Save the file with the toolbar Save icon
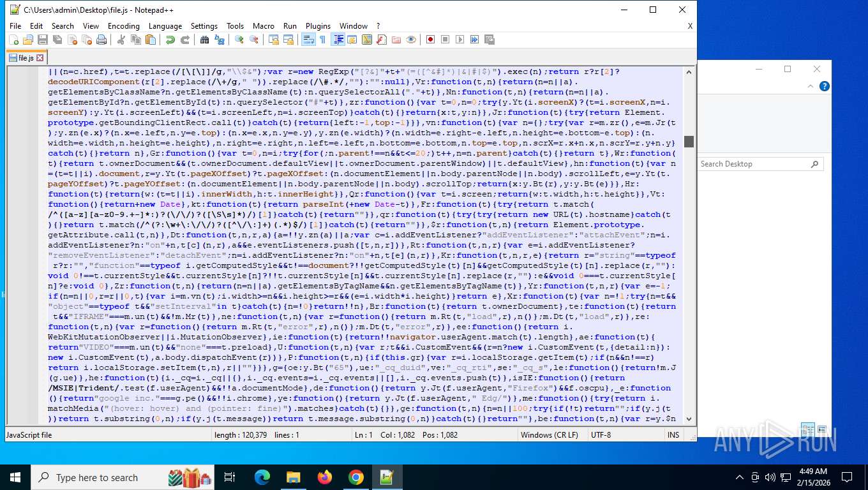Screen dimensions: 868x490 point(43,40)
